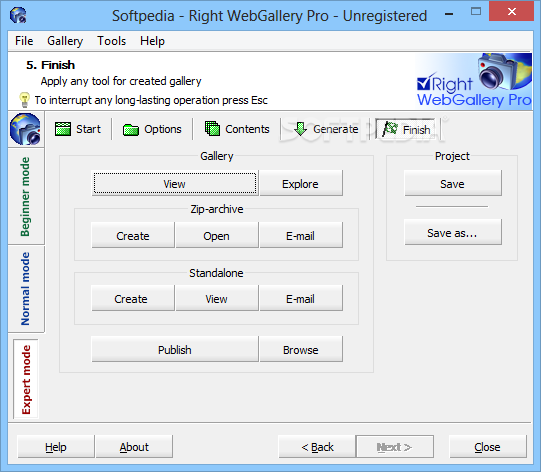541x472 pixels.
Task: Go back with the < Back button
Action: 317,446
